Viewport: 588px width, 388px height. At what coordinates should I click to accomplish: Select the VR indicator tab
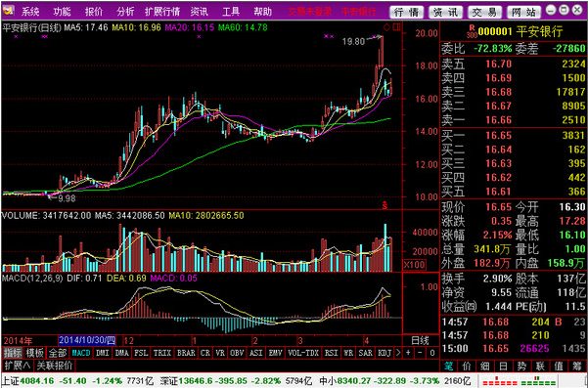point(220,353)
